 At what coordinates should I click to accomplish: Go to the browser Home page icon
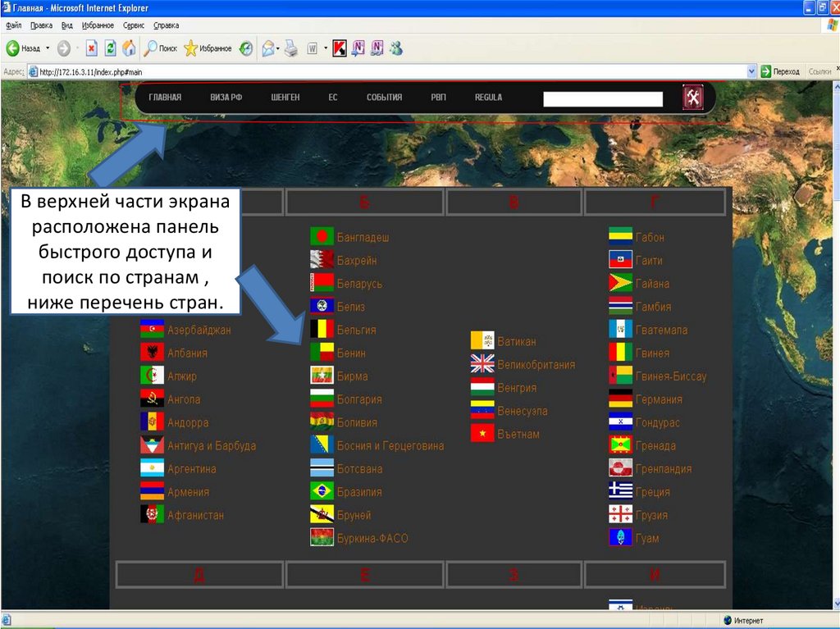click(129, 48)
